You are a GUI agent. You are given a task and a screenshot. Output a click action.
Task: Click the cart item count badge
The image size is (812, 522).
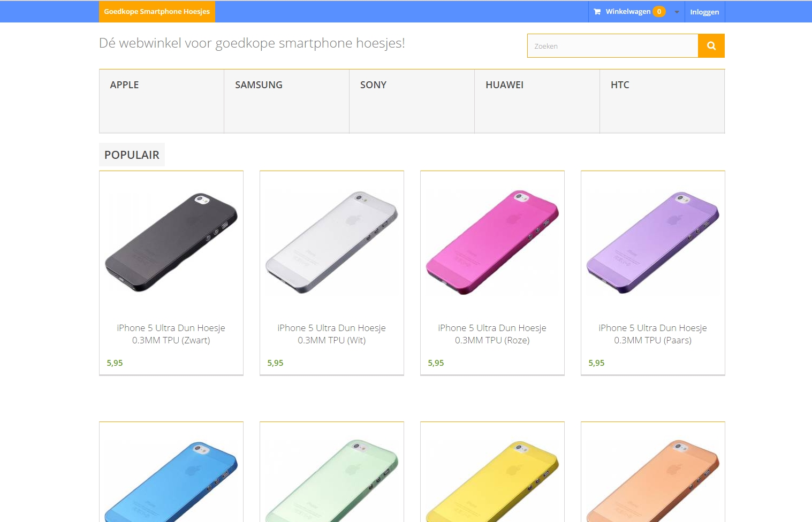click(659, 12)
